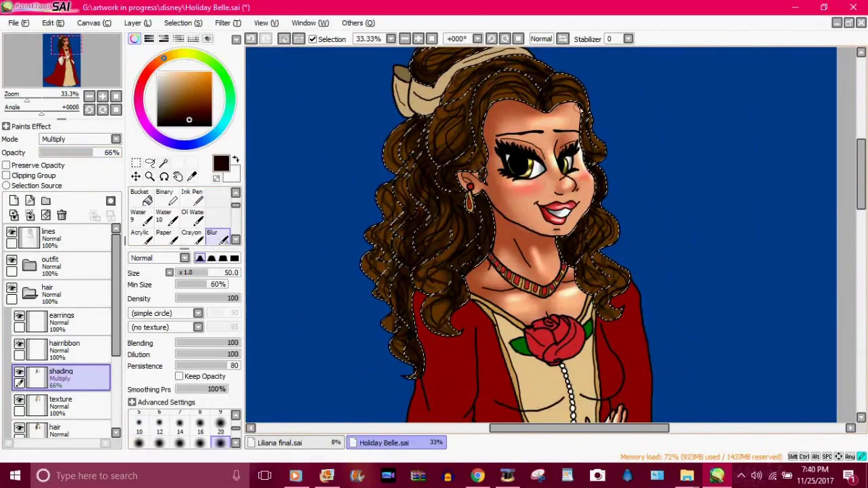Choose the Ink Pen tool
The width and height of the screenshot is (868, 488).
193,197
